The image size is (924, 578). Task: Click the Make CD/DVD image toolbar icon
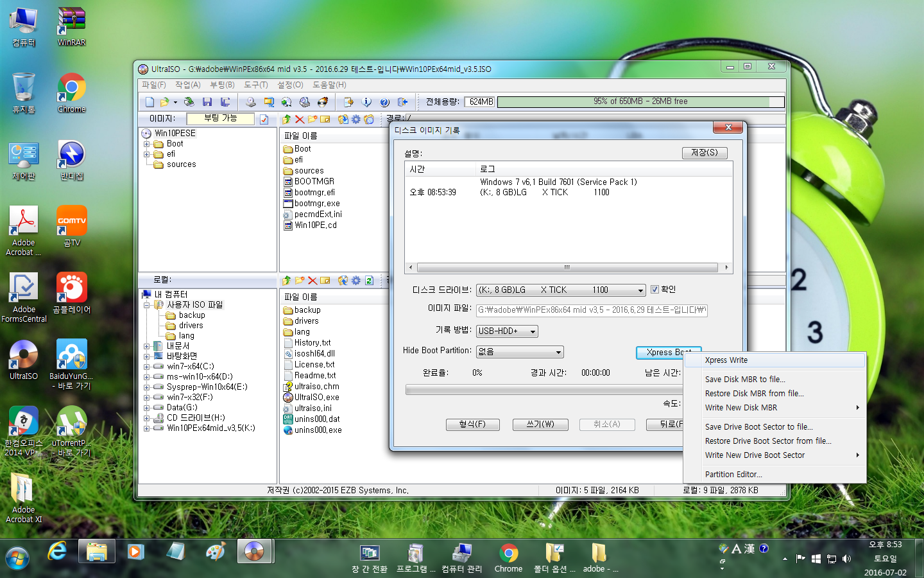tap(251, 101)
